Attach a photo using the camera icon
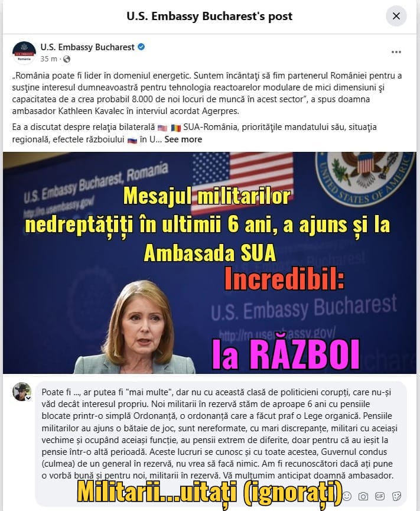Screen dimensions: 420x511 click(363, 496)
